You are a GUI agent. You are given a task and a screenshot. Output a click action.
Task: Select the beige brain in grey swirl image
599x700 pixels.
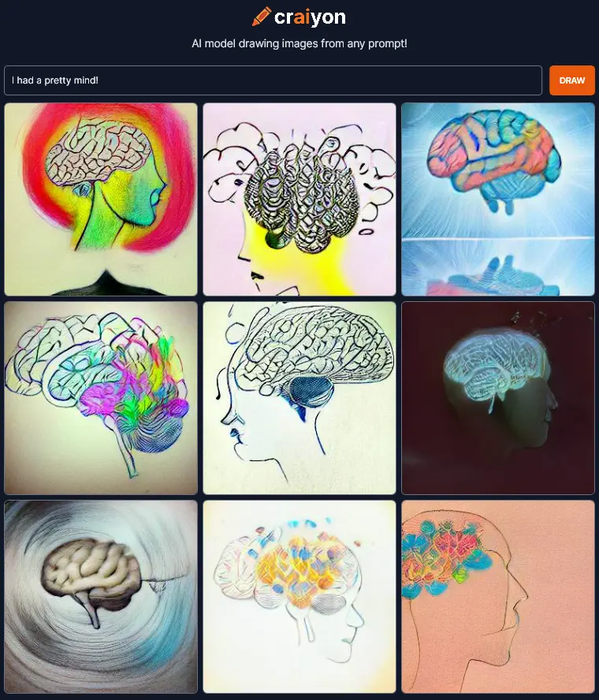[x=101, y=597]
